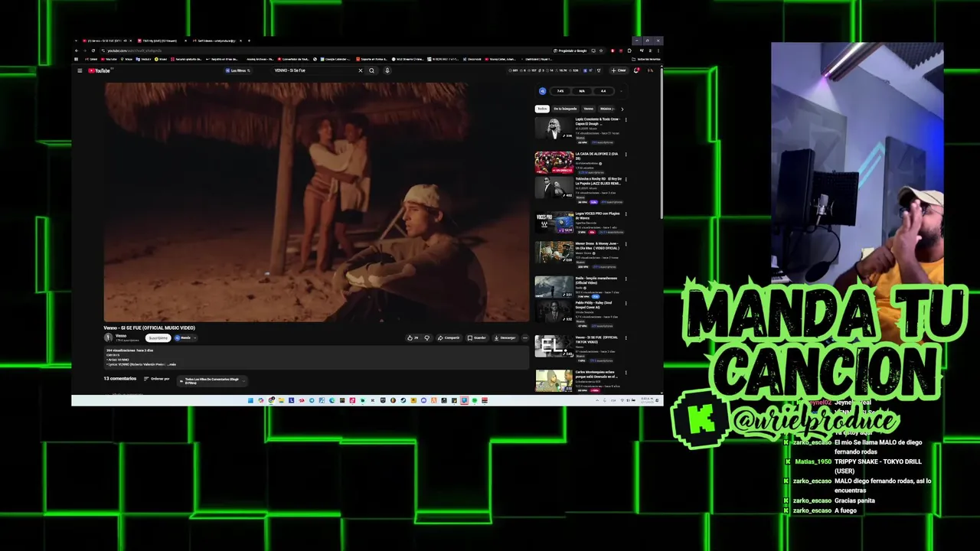This screenshot has width=980, height=551.
Task: Open the YouTube notifications bell
Action: (x=636, y=70)
